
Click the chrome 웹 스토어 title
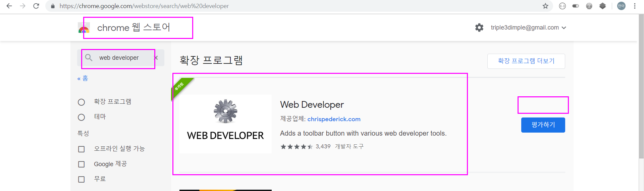tap(133, 28)
